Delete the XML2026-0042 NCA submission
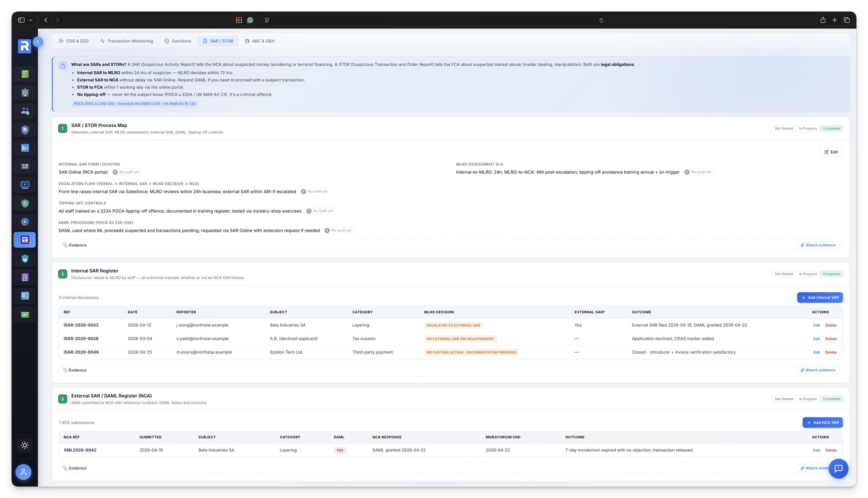 pos(831,450)
